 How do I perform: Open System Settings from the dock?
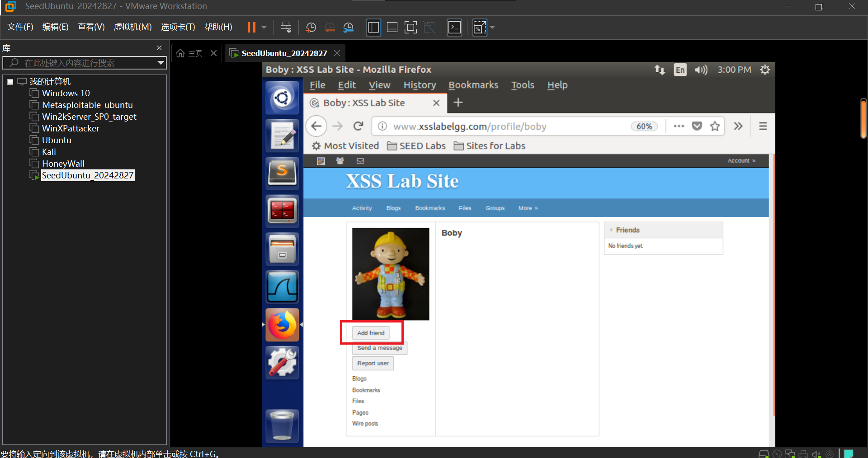click(x=282, y=363)
